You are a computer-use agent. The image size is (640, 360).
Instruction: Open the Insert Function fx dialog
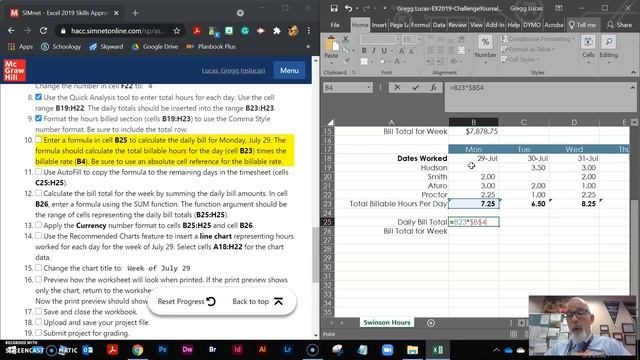click(x=433, y=87)
